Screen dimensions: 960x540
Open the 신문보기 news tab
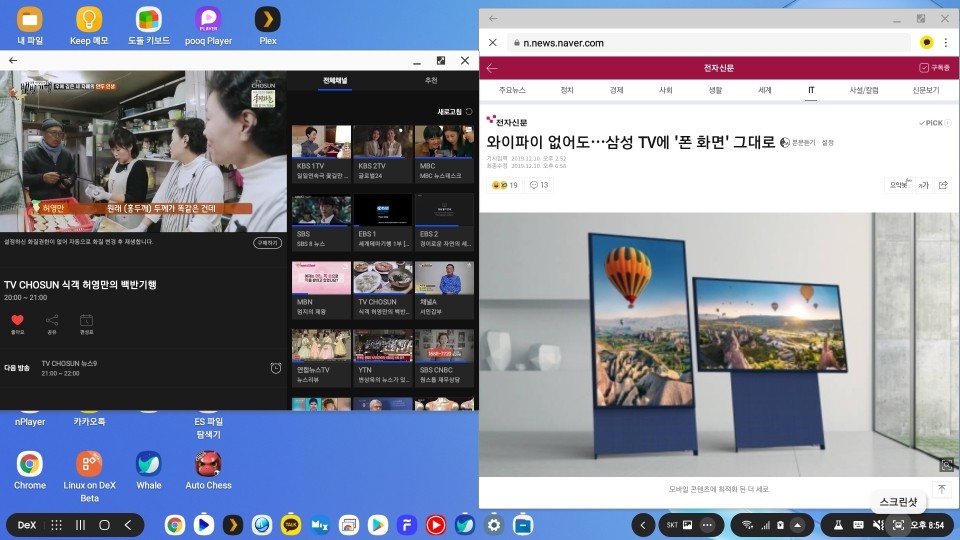coord(926,90)
